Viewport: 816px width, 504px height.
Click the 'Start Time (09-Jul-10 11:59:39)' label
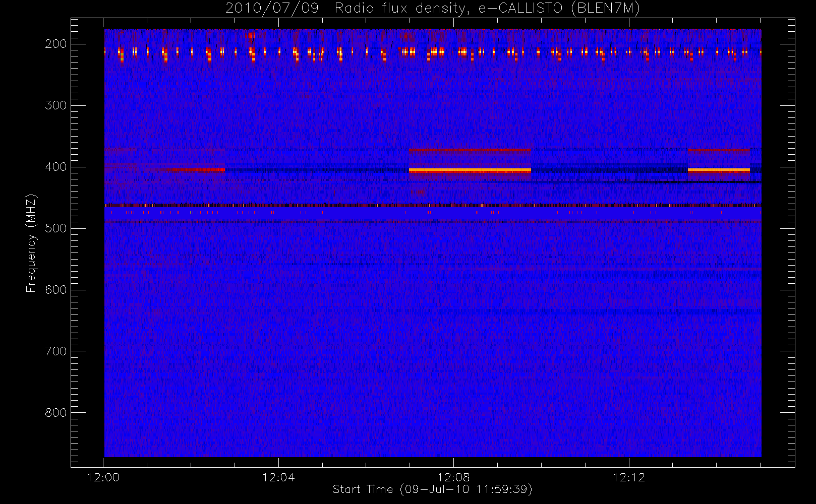(x=433, y=489)
